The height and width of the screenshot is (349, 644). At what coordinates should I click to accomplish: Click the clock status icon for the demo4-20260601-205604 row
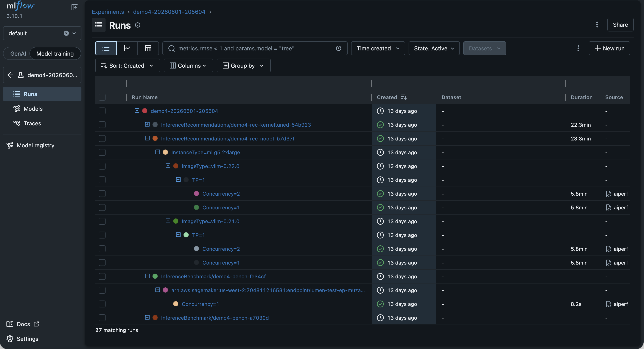[x=380, y=111]
